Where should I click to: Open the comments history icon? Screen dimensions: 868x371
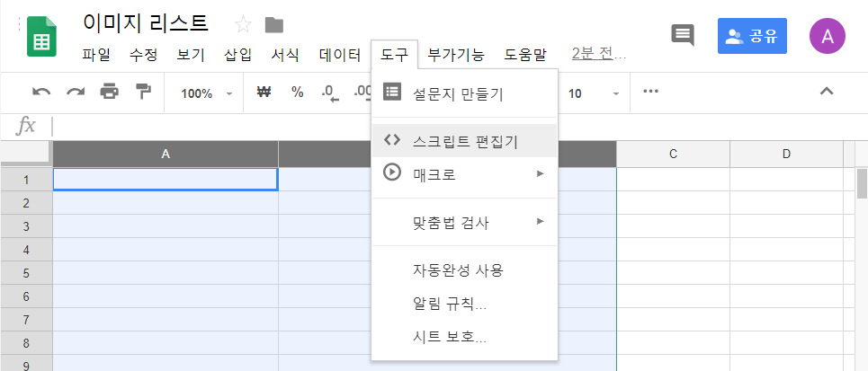683,36
